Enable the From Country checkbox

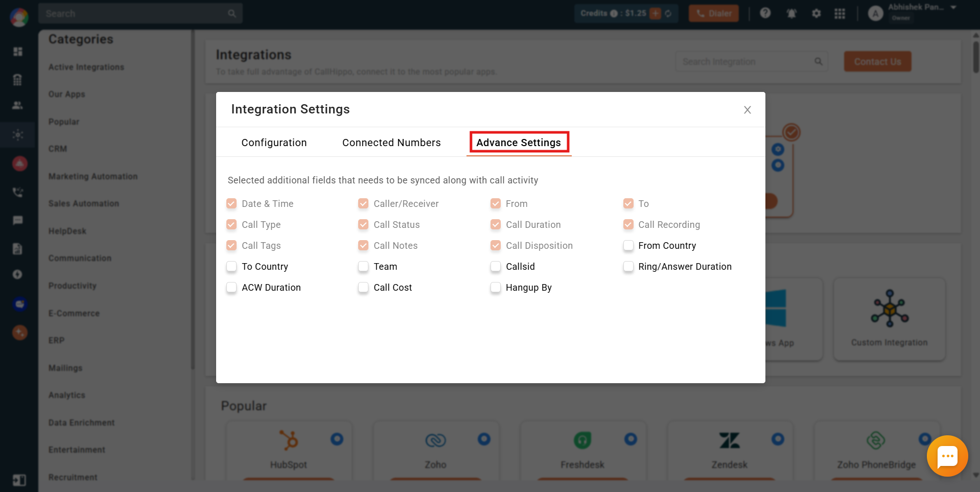[x=628, y=246]
